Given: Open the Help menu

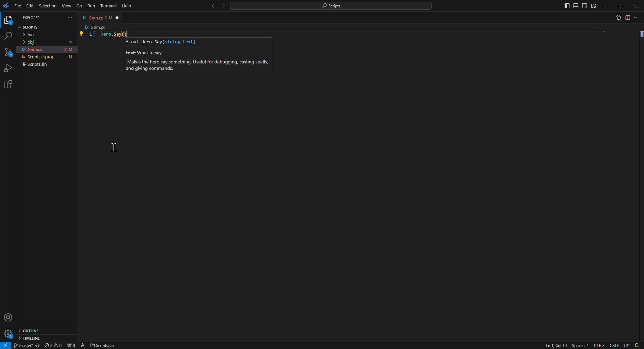Looking at the screenshot, I should 126,6.
